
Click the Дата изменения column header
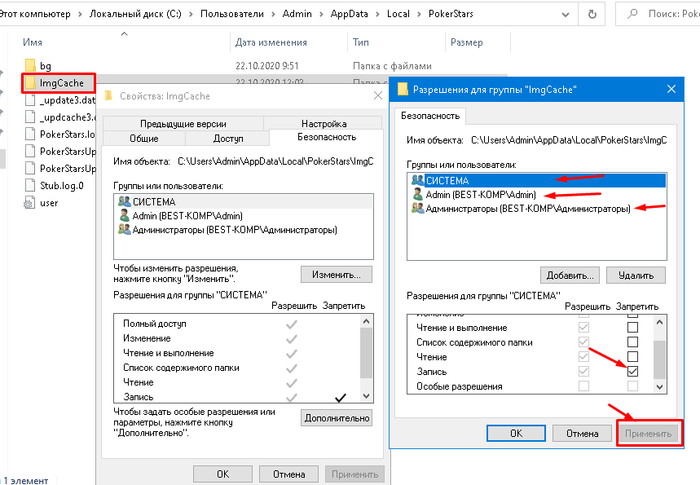[271, 42]
